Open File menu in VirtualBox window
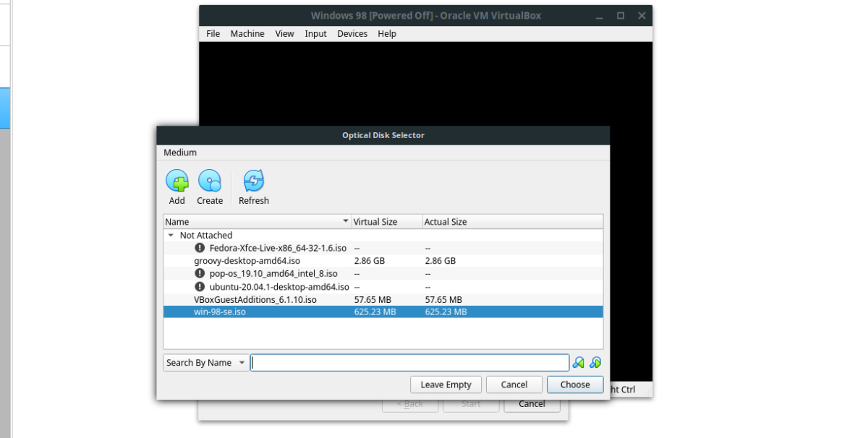 click(213, 34)
